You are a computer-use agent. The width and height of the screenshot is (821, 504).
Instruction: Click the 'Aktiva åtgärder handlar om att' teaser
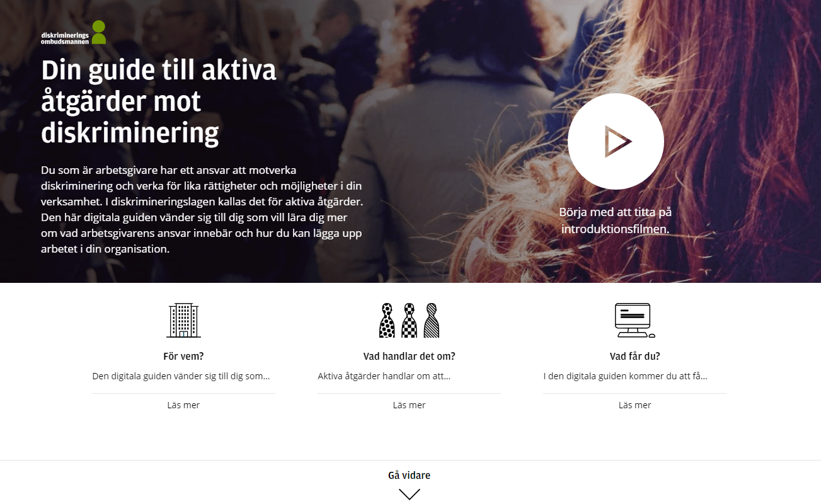coord(384,376)
